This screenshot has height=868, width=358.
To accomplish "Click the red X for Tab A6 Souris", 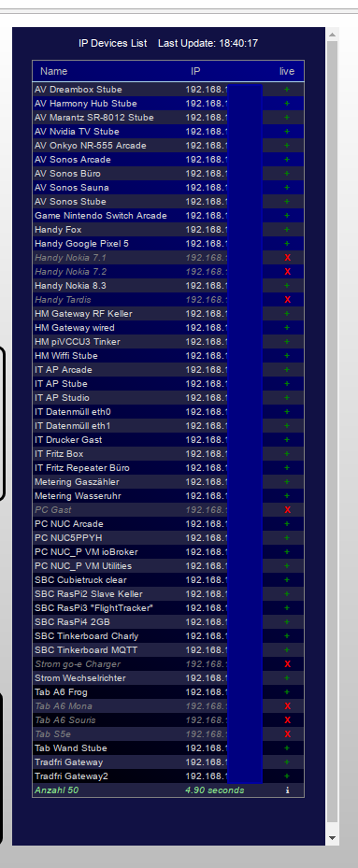I will click(x=287, y=720).
